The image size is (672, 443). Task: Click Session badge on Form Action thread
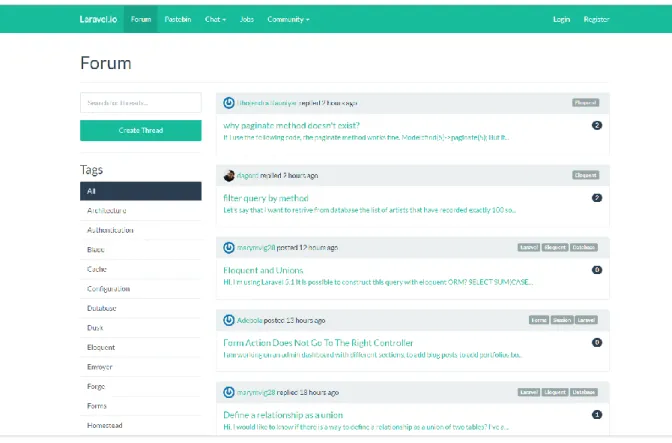(x=562, y=320)
